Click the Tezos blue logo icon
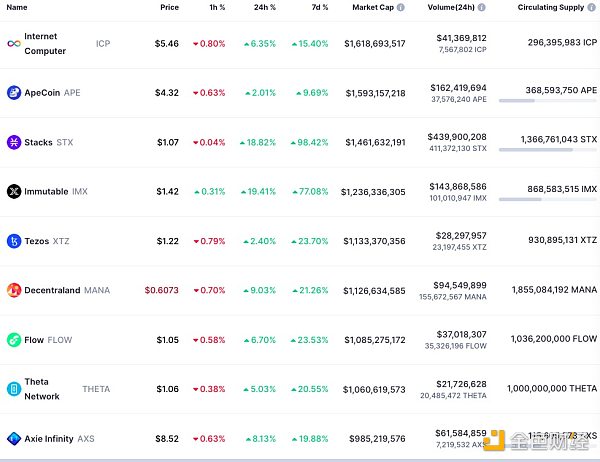The image size is (600, 462). point(14,241)
